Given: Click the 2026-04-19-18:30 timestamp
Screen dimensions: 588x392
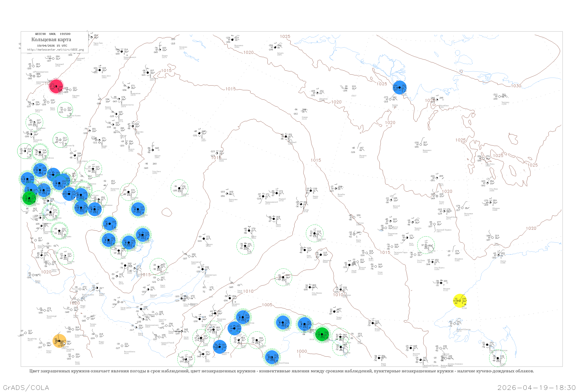Looking at the screenshot, I should pos(536,387).
